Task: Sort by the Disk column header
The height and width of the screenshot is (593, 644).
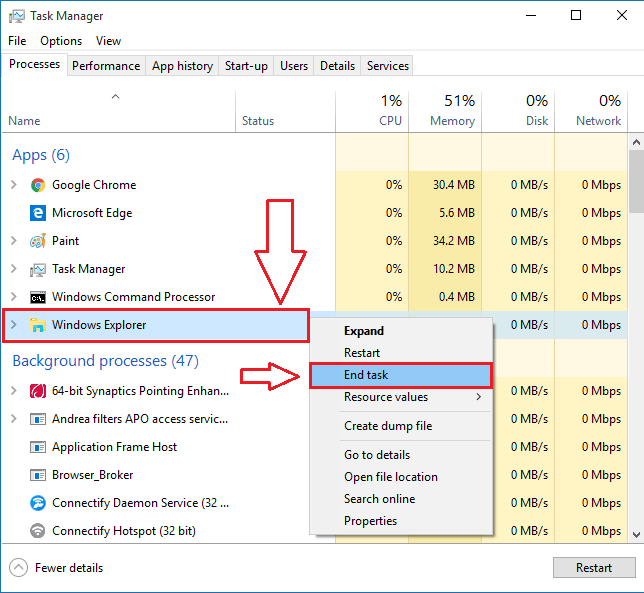Action: click(x=518, y=112)
